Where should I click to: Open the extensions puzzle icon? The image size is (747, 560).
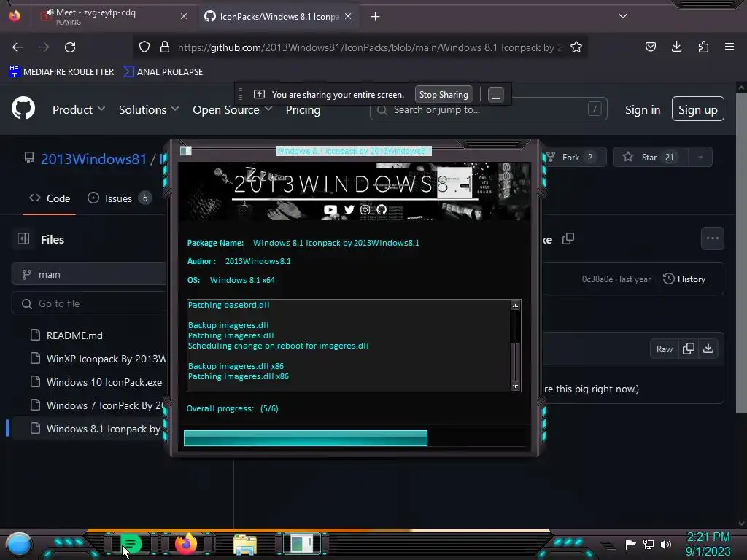tap(703, 47)
